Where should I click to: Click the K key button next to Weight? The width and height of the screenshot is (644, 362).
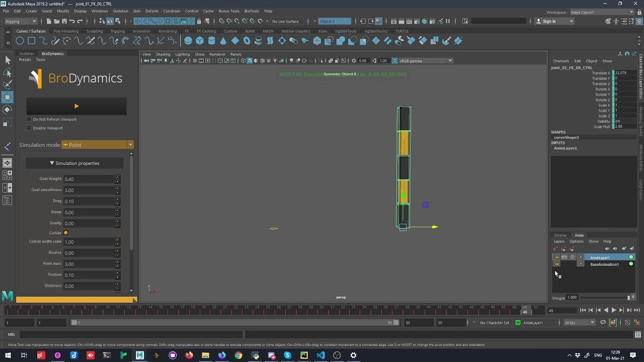click(x=633, y=298)
